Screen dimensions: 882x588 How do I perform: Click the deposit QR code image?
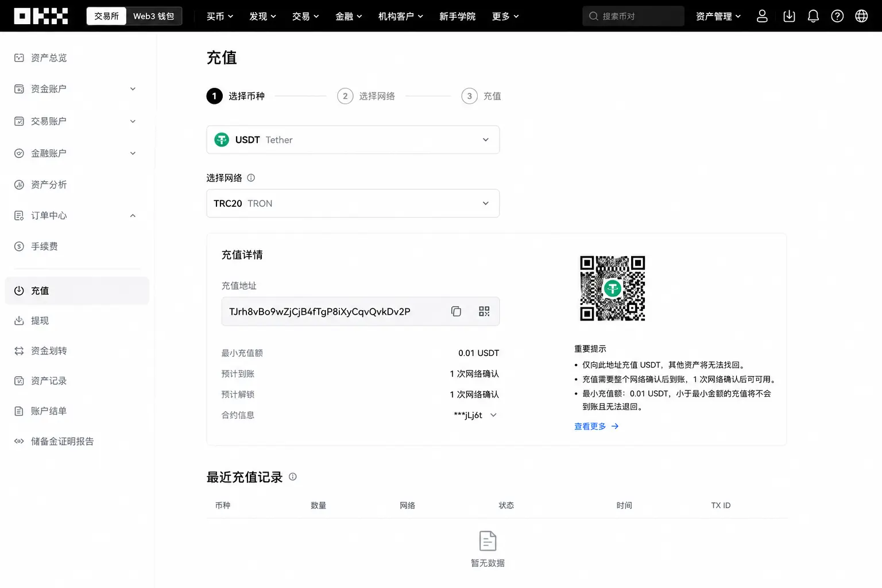pos(612,288)
